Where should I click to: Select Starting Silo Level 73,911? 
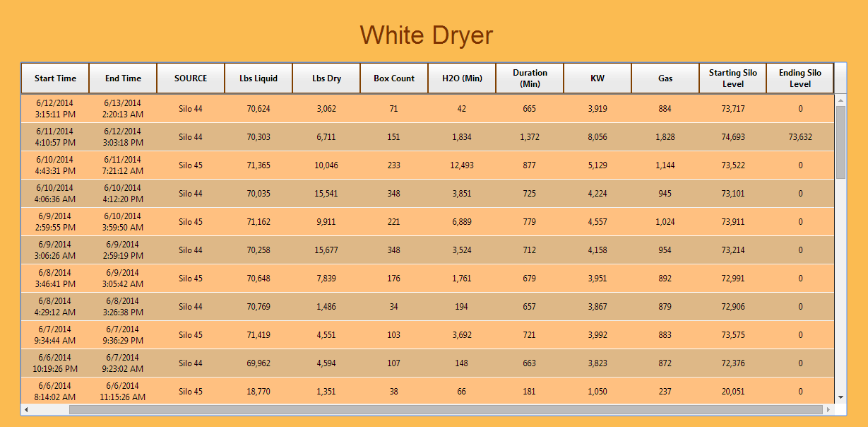click(733, 222)
